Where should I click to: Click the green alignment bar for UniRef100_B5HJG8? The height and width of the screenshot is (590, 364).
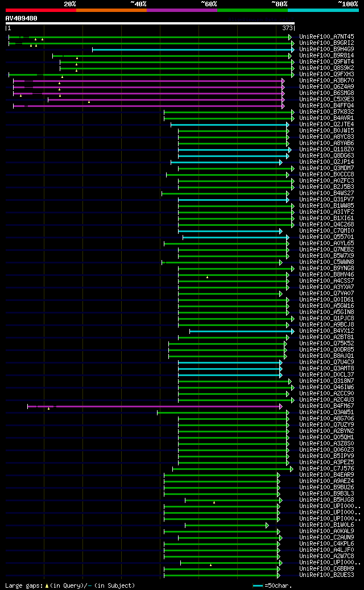(x=233, y=500)
